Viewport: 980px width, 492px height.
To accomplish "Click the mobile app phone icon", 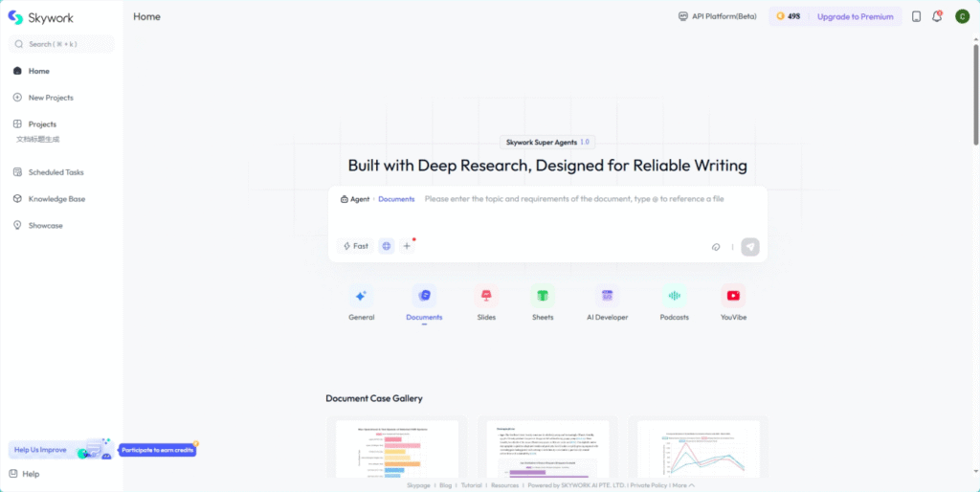I will coord(916,16).
